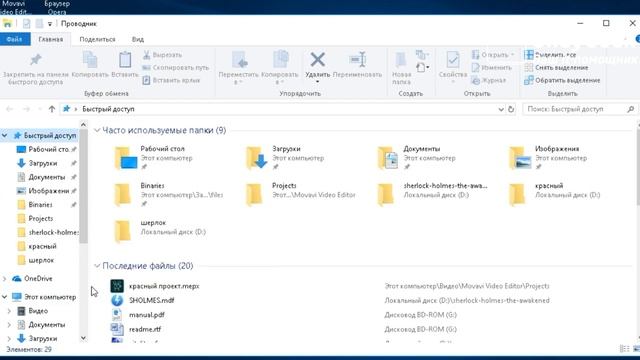Switch to Поделиться ribbon tab

click(97, 39)
